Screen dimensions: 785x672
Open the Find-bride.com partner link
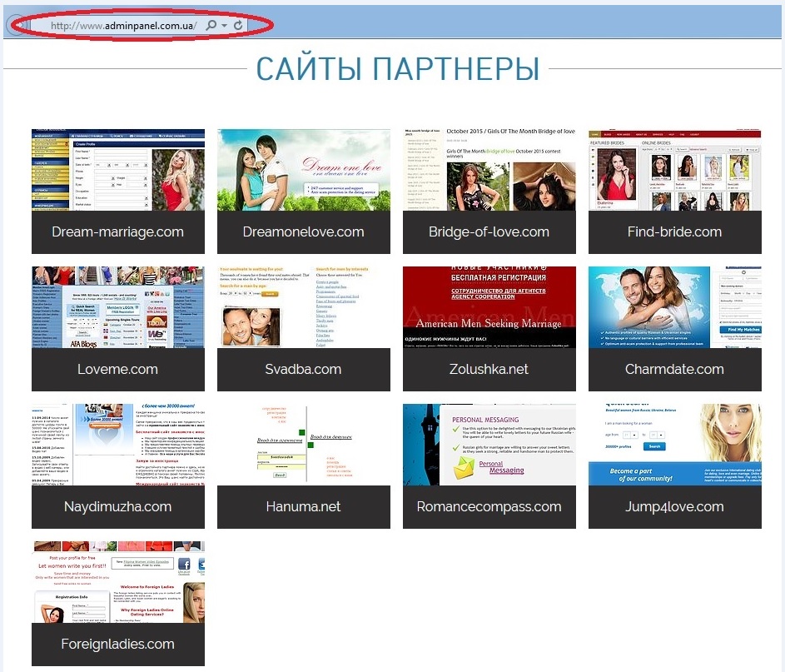coord(674,231)
